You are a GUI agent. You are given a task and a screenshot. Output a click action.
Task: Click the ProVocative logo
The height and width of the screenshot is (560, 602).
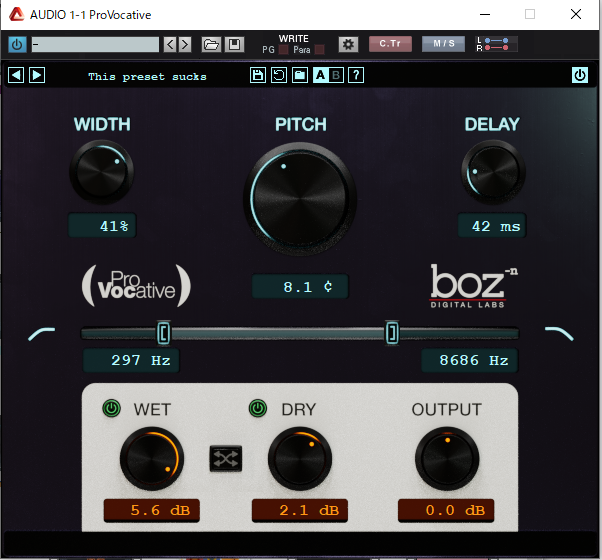point(136,286)
